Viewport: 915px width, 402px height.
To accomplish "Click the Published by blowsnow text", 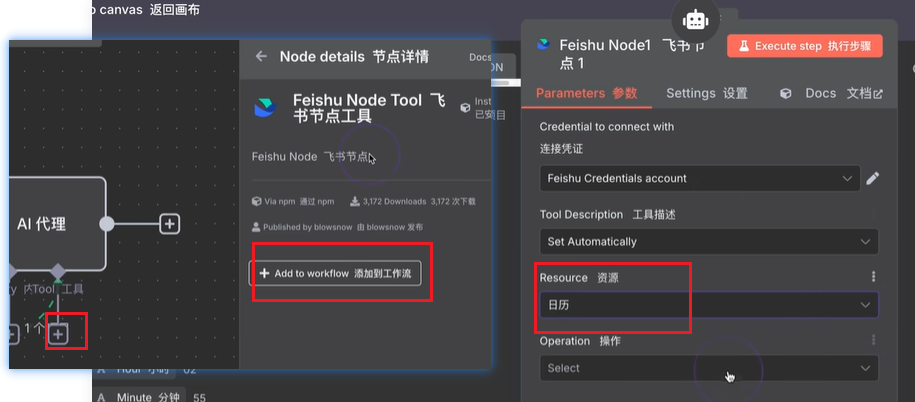I will tap(343, 227).
